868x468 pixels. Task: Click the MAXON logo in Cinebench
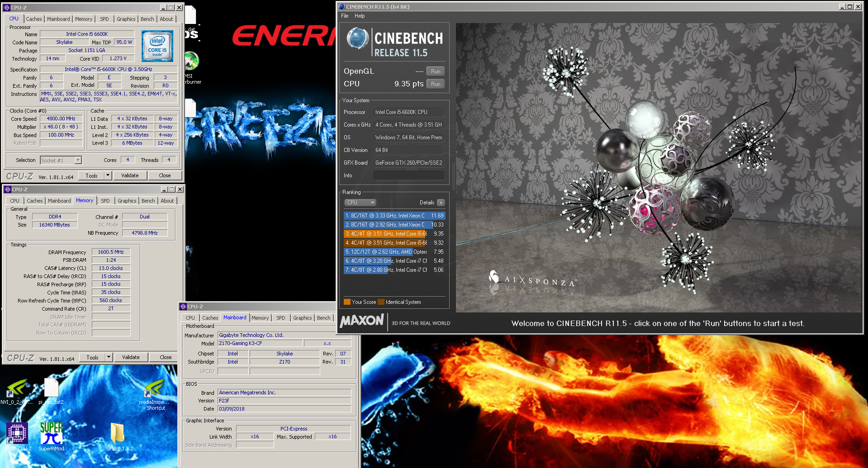(x=362, y=321)
